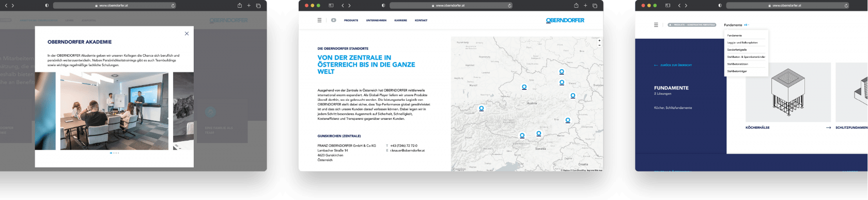868x200 pixels.
Task: Click the grey product breadcrumb pill
Action: point(692,25)
